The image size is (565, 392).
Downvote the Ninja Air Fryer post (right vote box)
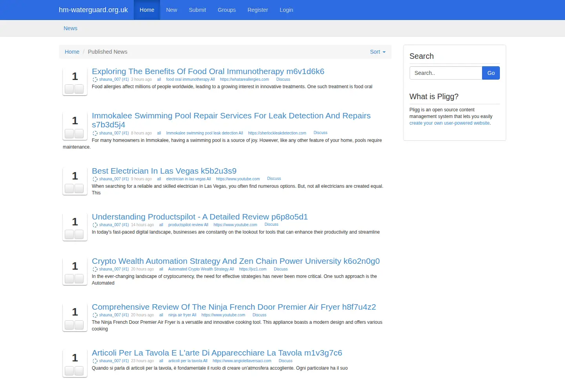click(79, 325)
